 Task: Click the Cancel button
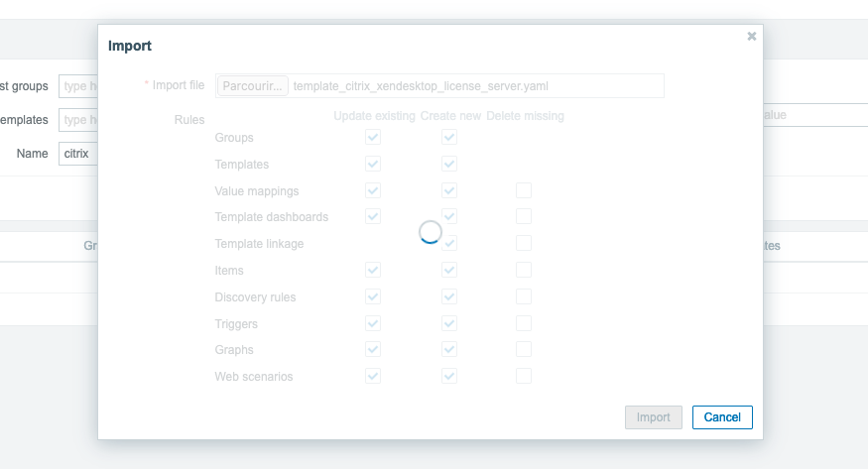pos(722,417)
